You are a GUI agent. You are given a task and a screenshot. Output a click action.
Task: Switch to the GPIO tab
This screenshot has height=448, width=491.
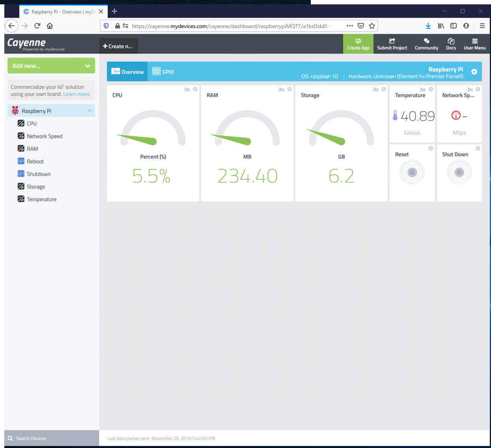(163, 72)
